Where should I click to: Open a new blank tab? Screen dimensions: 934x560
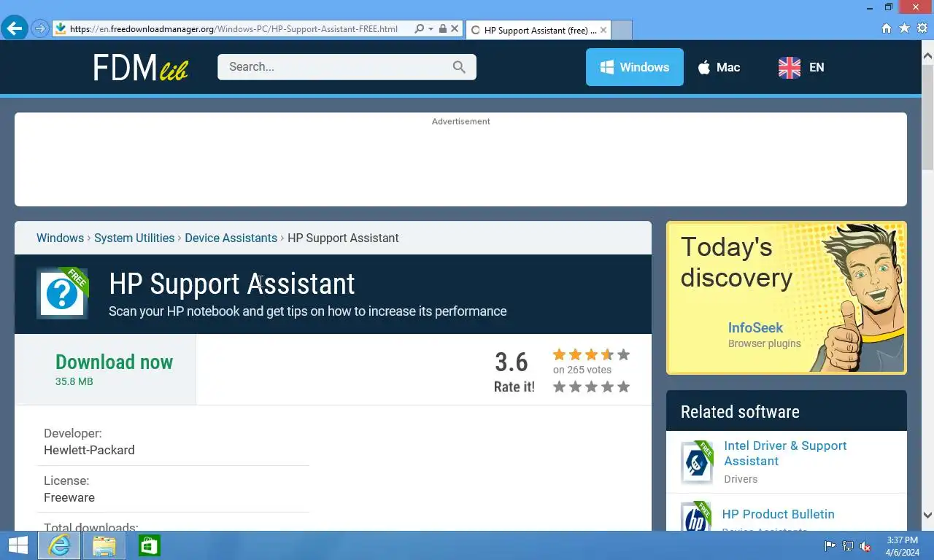pos(621,30)
